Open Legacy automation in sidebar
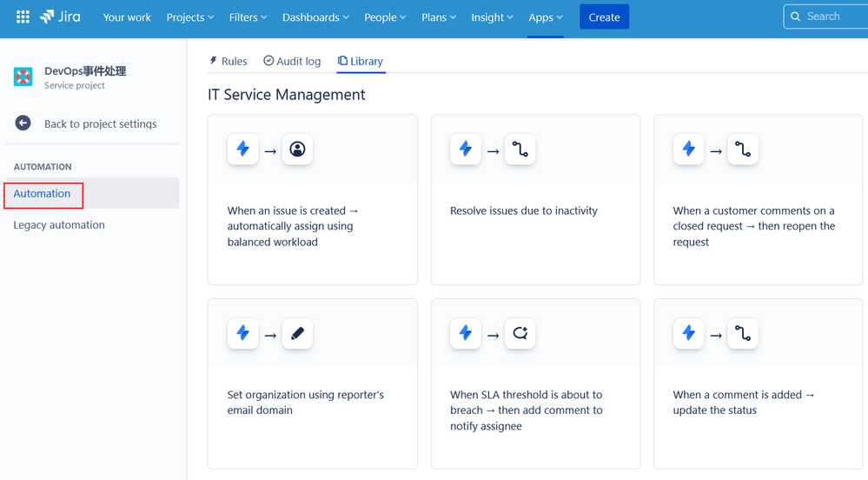Image resolution: width=868 pixels, height=480 pixels. (59, 225)
